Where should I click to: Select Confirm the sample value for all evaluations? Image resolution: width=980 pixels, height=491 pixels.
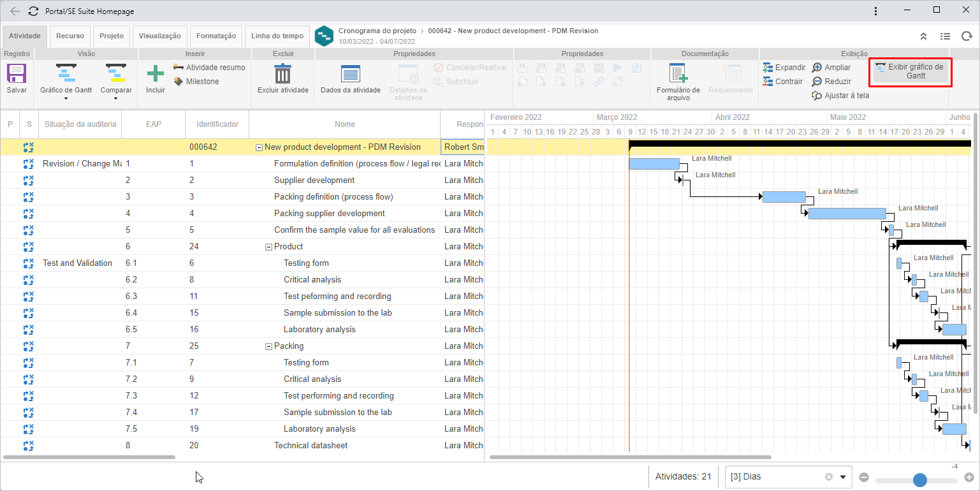point(355,230)
